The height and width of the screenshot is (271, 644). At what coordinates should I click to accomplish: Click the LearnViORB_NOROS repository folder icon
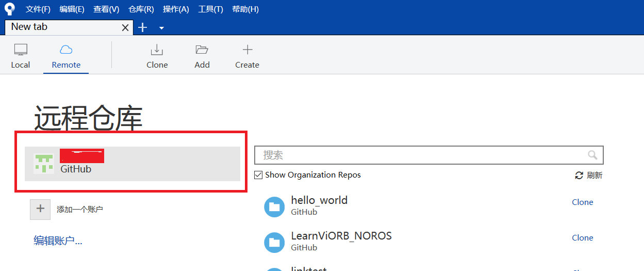click(x=274, y=243)
